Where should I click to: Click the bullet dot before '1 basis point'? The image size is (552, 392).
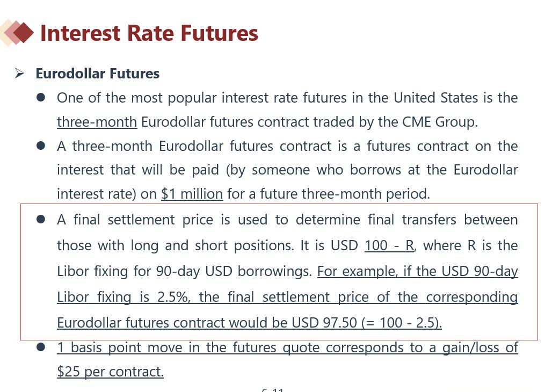(x=41, y=347)
